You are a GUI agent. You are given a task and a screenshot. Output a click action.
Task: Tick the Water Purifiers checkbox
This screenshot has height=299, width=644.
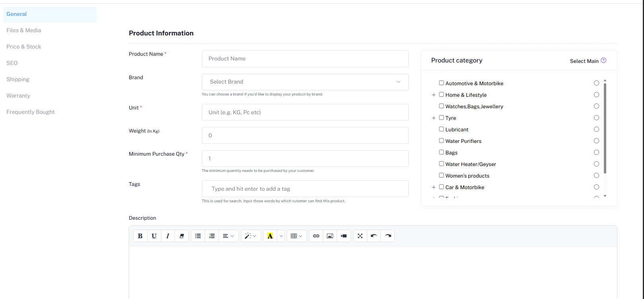coord(441,141)
